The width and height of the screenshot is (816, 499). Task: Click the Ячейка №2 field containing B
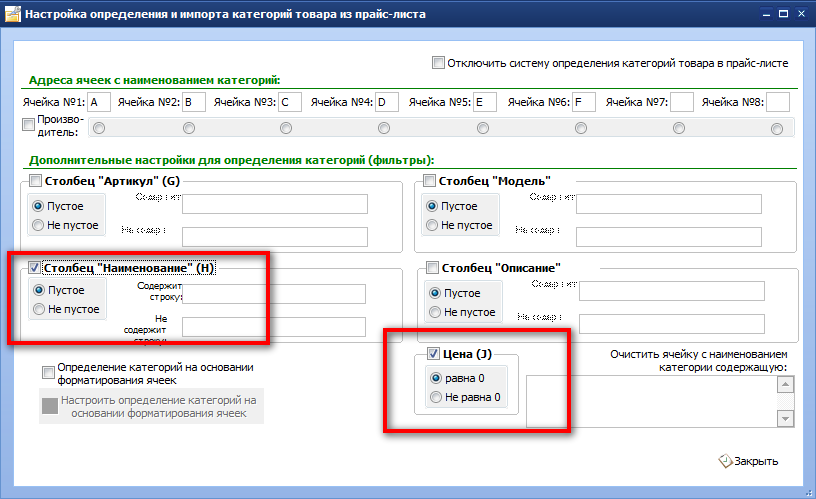[x=194, y=102]
